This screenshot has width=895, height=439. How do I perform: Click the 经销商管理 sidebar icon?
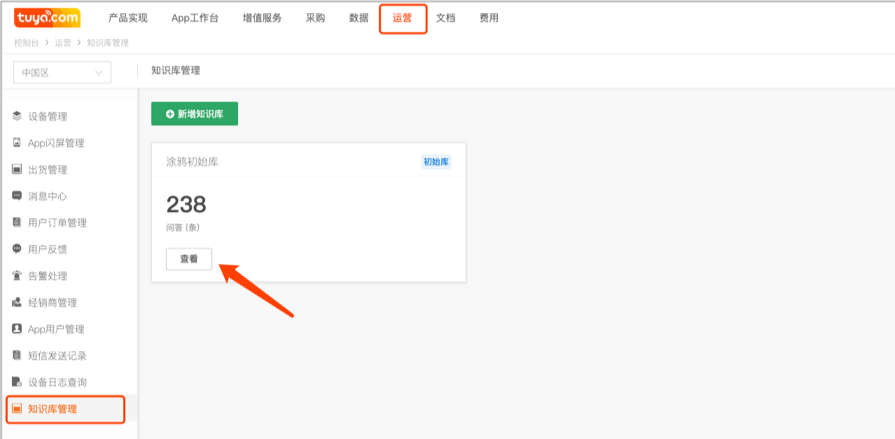[x=17, y=302]
